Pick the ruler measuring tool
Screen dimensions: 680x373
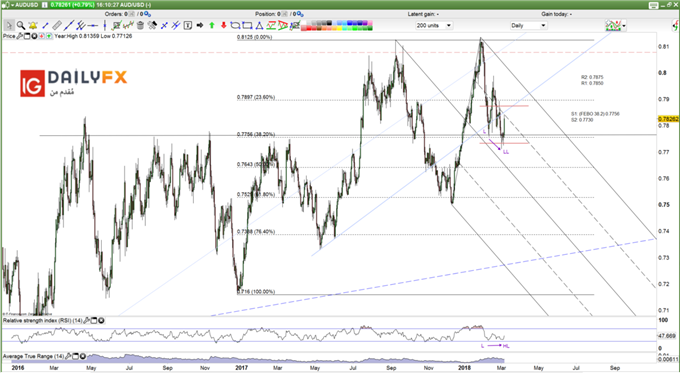(57, 26)
